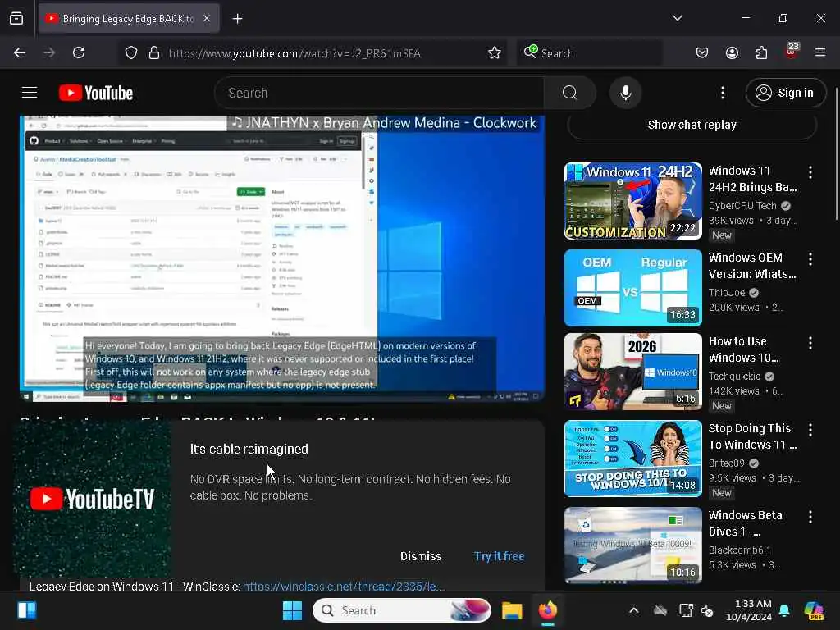This screenshot has height=630, width=840.
Task: Open the tracking protection shield icon
Action: point(131,53)
